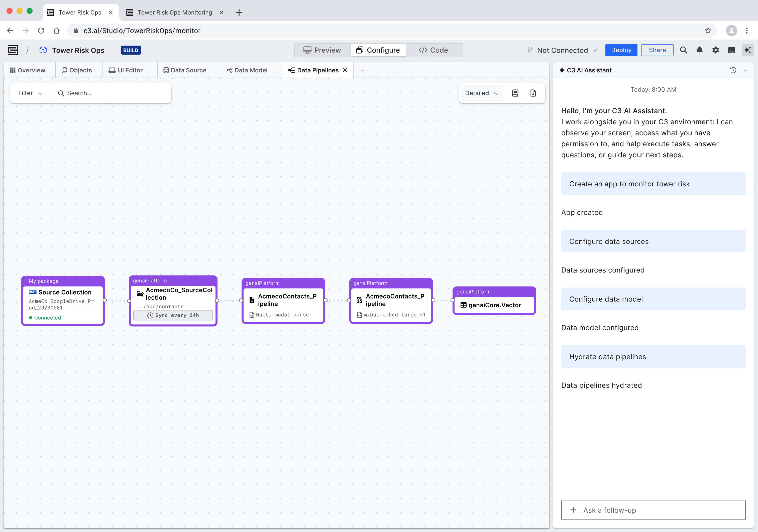758x532 pixels.
Task: Click the Deploy button
Action: click(621, 50)
